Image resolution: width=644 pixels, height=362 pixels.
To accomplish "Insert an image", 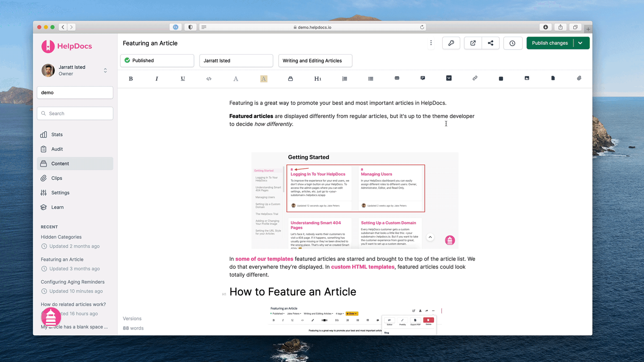I will [x=527, y=78].
